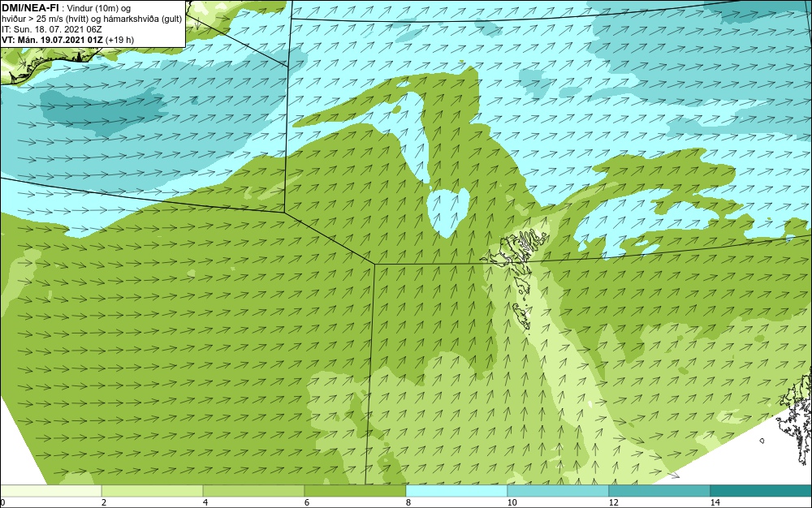812x508 pixels.
Task: Click the 10–12 m/s teal legend swatch
Action: [559, 490]
